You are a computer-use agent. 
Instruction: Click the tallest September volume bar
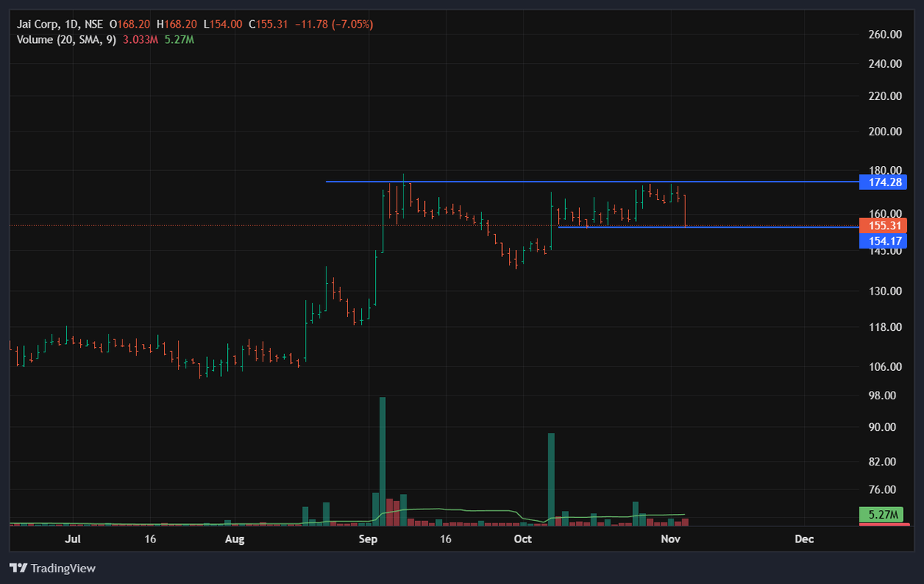pos(383,462)
